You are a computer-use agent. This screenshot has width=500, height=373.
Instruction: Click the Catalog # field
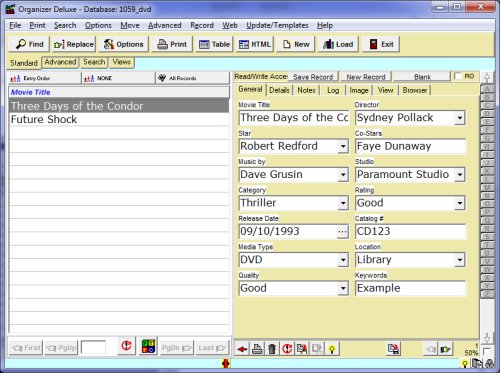410,231
